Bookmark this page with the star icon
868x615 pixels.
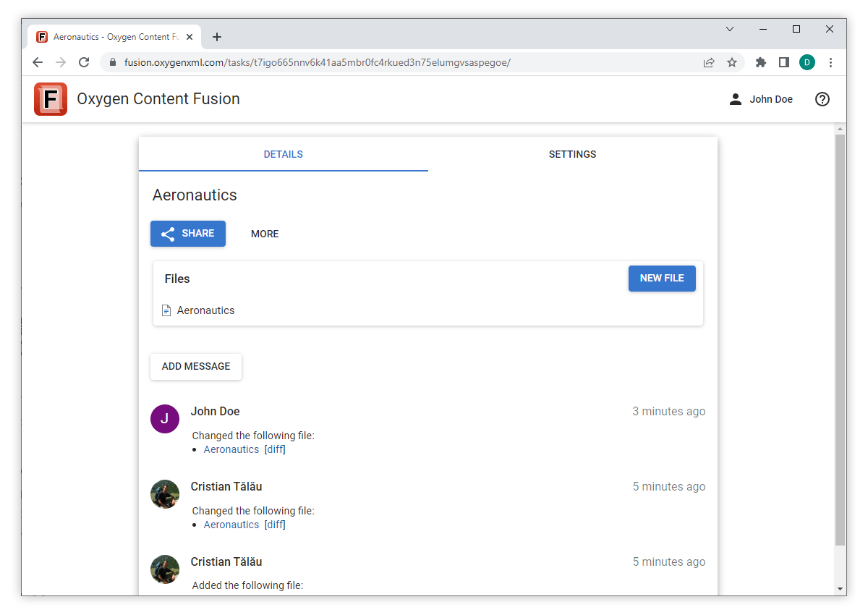[x=732, y=62]
